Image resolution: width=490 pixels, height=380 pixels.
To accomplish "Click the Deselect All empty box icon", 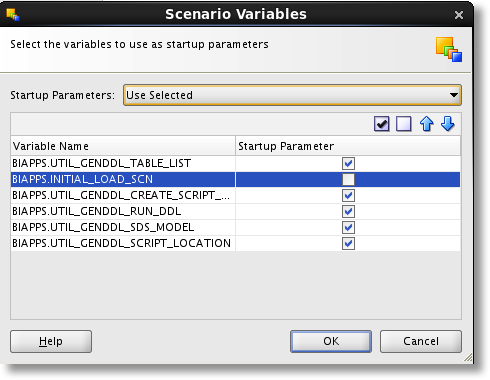I will 403,124.
